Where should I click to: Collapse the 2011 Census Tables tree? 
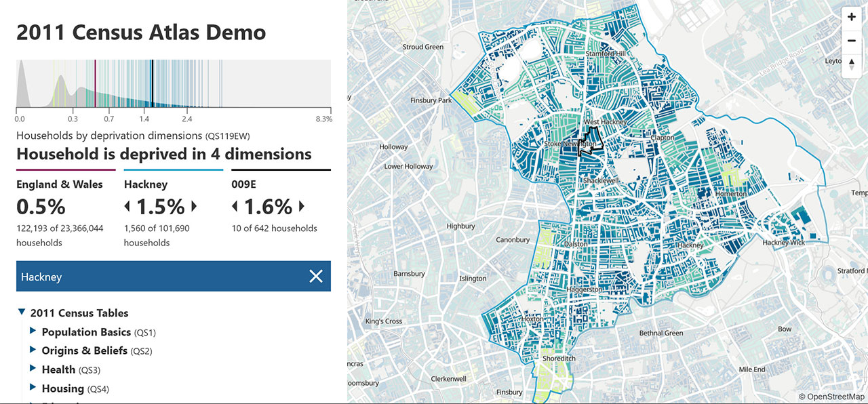tap(22, 312)
